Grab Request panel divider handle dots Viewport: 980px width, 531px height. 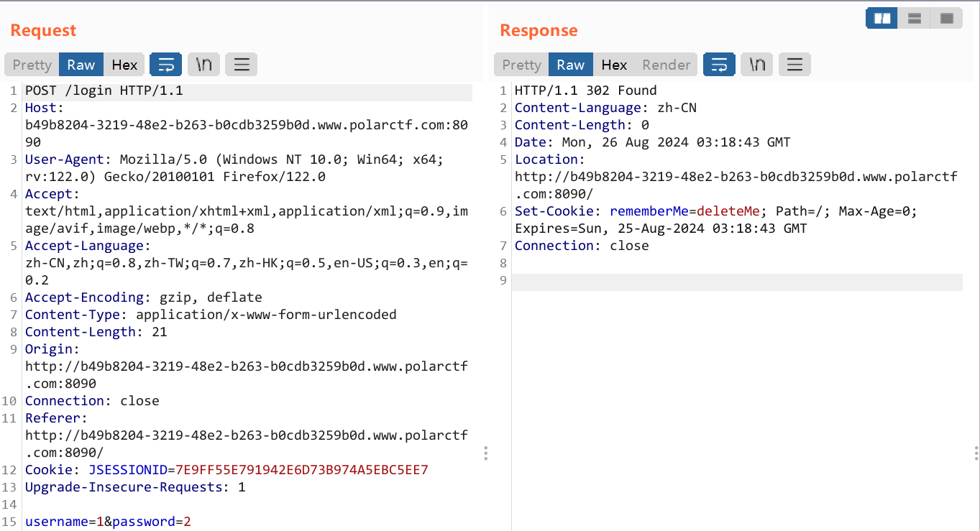pos(486,453)
